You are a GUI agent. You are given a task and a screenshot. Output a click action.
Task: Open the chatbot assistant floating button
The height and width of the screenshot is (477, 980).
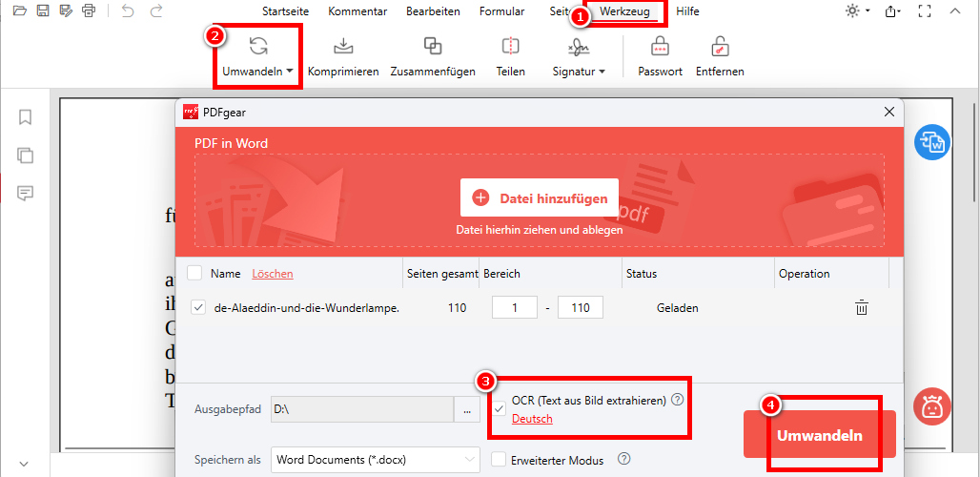pos(932,406)
